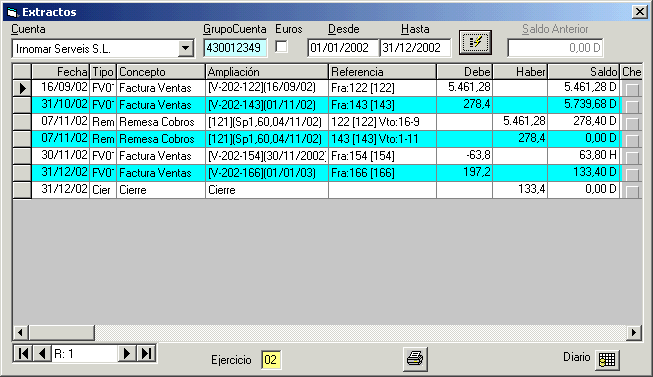Viewport: 653px width, 377px height.
Task: Close the Extractos window
Action: pos(639,12)
